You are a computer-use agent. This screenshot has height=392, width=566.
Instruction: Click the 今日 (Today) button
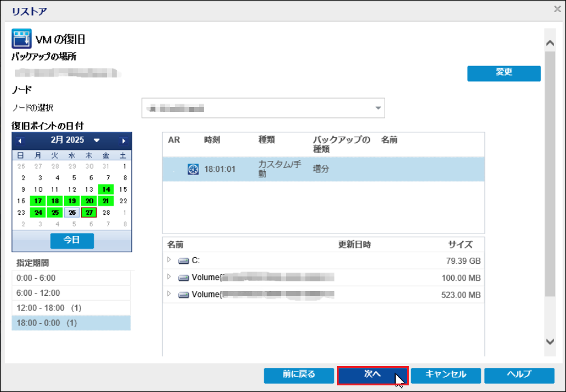point(72,240)
